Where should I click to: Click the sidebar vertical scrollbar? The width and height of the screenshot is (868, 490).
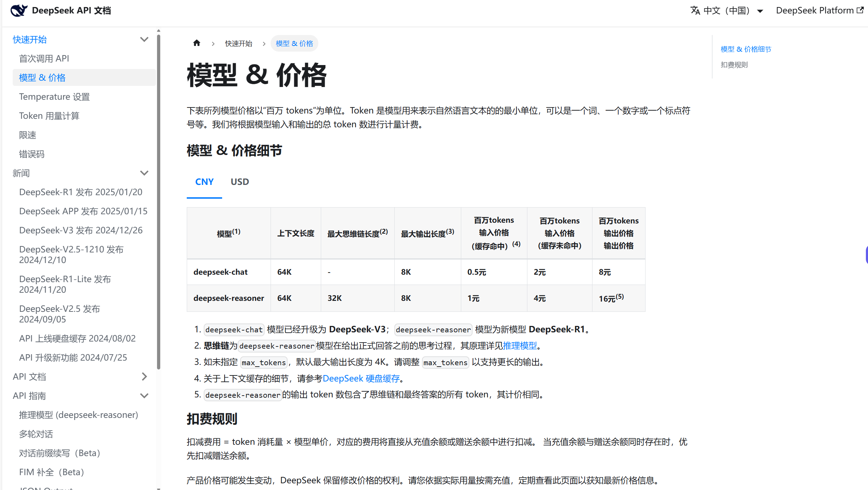click(x=158, y=202)
